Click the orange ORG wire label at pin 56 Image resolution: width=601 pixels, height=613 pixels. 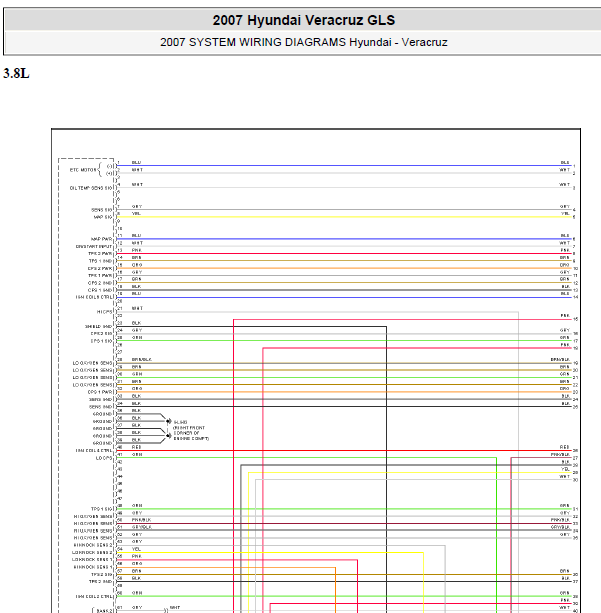(x=137, y=564)
